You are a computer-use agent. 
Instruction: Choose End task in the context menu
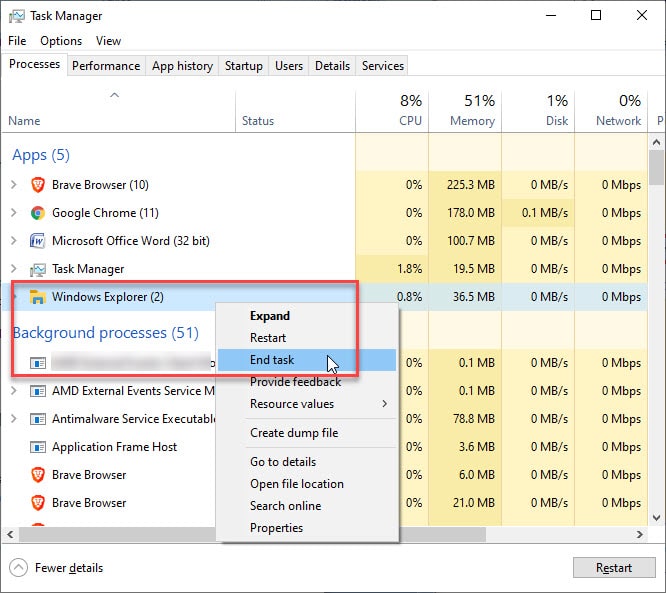[x=308, y=360]
